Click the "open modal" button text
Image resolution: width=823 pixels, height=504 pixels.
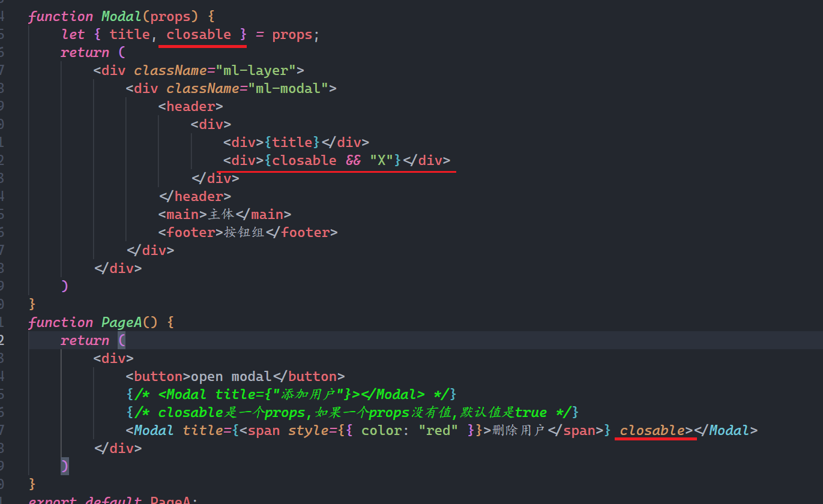(x=232, y=376)
